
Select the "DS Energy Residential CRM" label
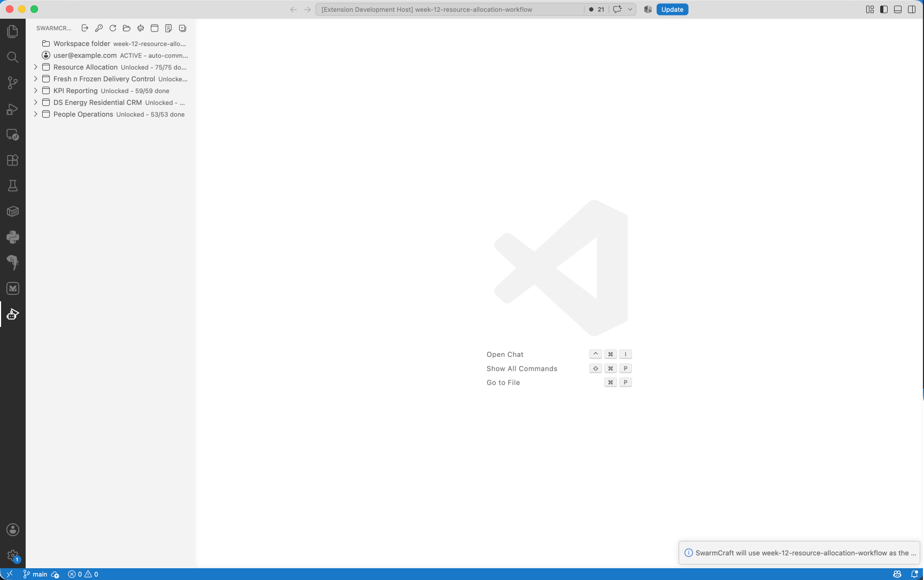[98, 102]
